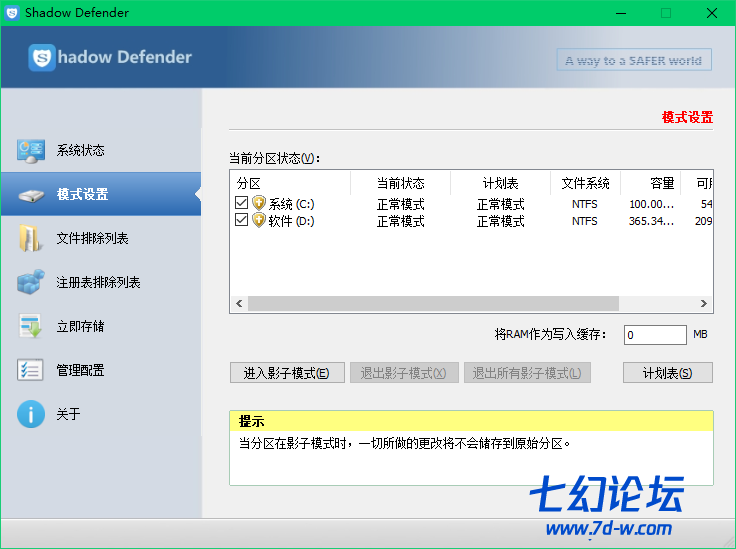736x549 pixels.
Task: Click the 管理配置 checklist icon
Action: click(30, 370)
